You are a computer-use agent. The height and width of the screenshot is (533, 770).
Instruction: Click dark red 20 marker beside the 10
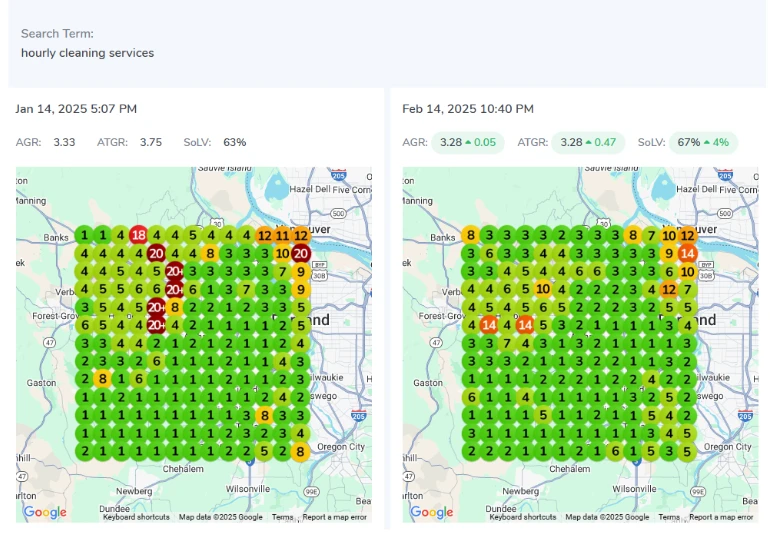point(301,253)
